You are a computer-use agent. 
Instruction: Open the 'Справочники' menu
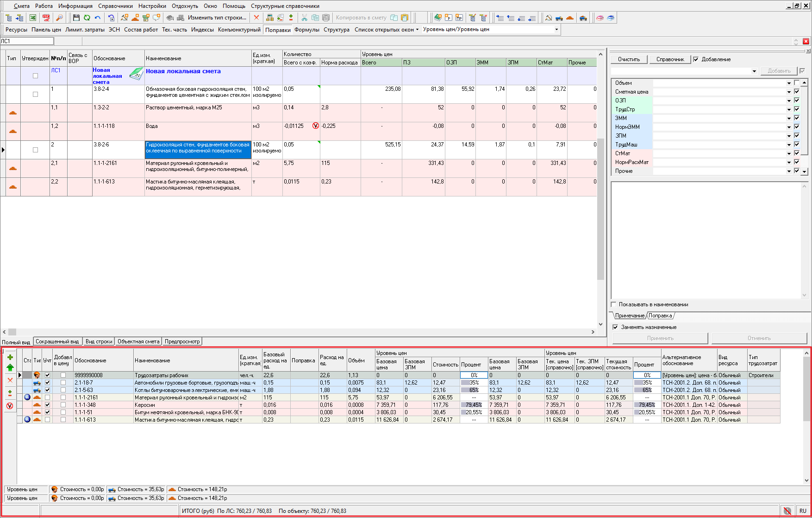pos(115,6)
